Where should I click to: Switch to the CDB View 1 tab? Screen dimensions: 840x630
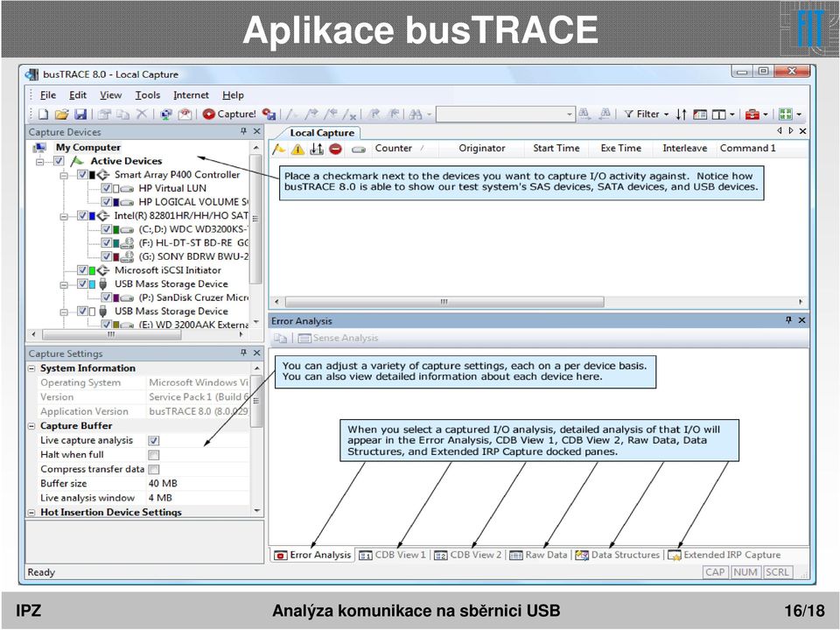click(393, 555)
